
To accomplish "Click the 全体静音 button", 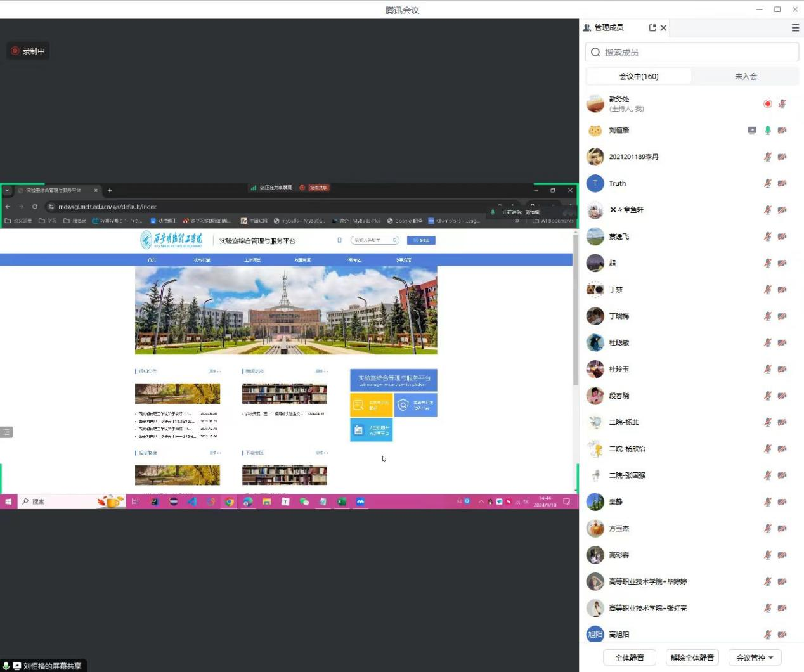I will (629, 657).
